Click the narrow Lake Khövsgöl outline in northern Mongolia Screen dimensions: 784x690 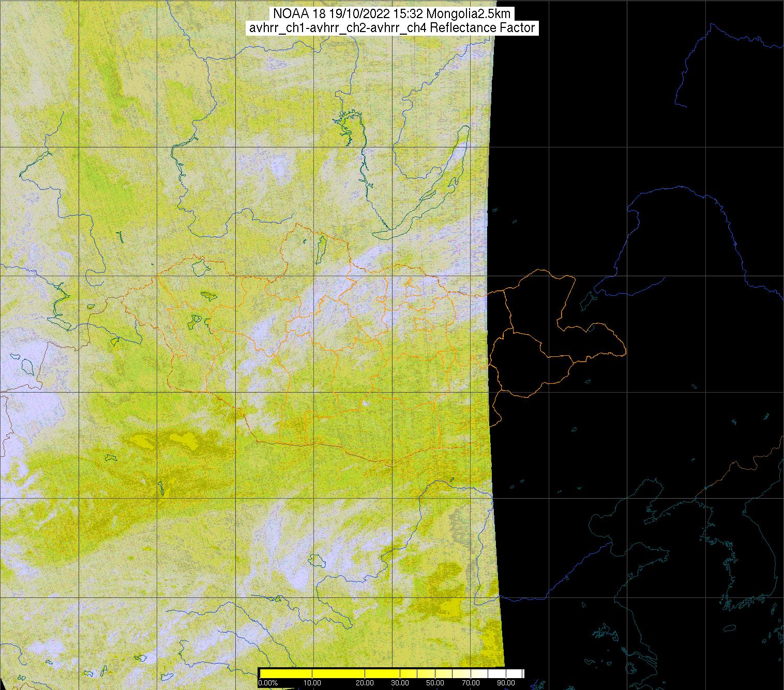321,247
